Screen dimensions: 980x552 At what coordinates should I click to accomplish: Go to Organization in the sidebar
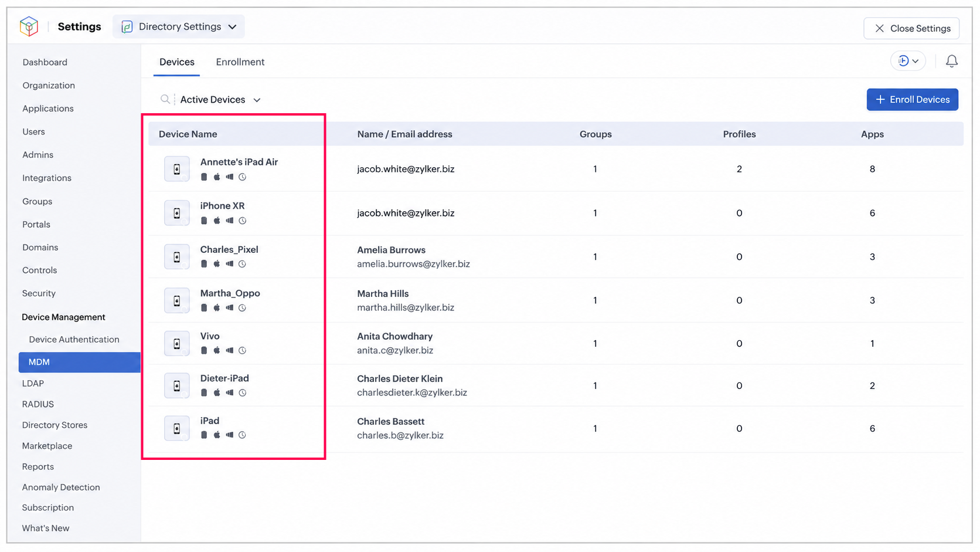tap(49, 85)
